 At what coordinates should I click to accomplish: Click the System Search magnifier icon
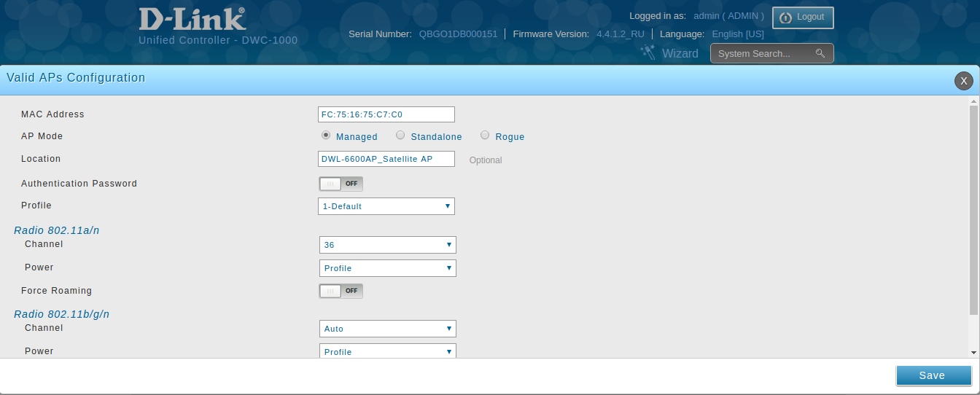coord(820,53)
